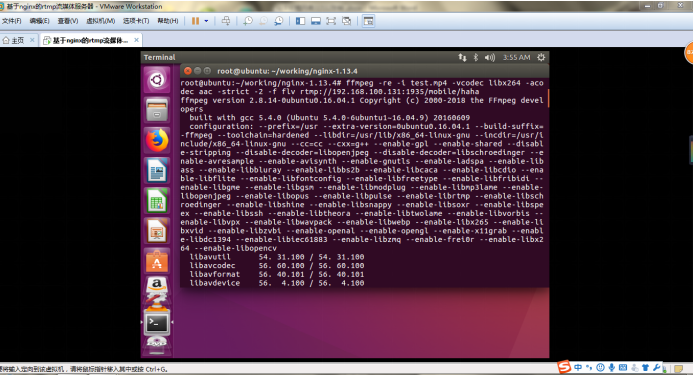Click the 3:55 AM clock in panel
Image resolution: width=693 pixels, height=375 pixels.
click(516, 57)
